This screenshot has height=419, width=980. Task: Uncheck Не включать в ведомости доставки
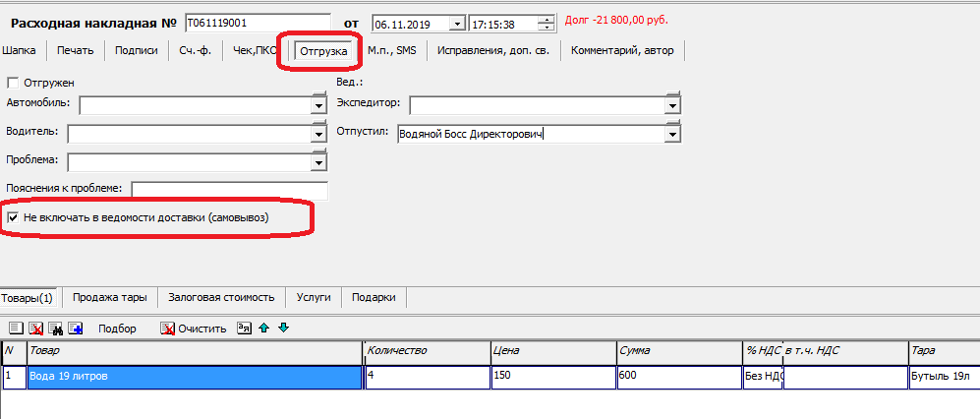coord(13,217)
